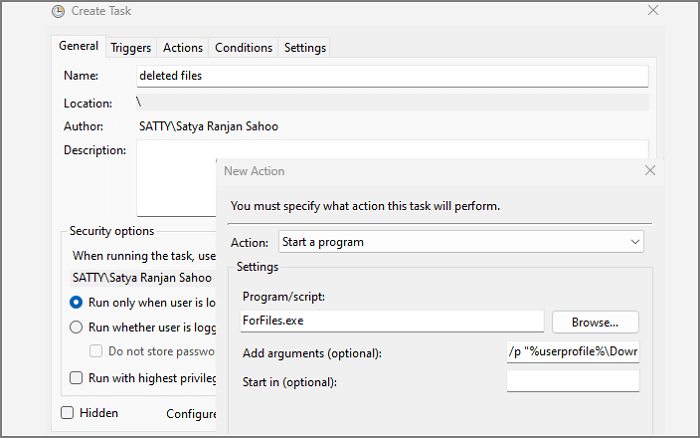Select the Conditions tab
The image size is (700, 438).
[243, 48]
